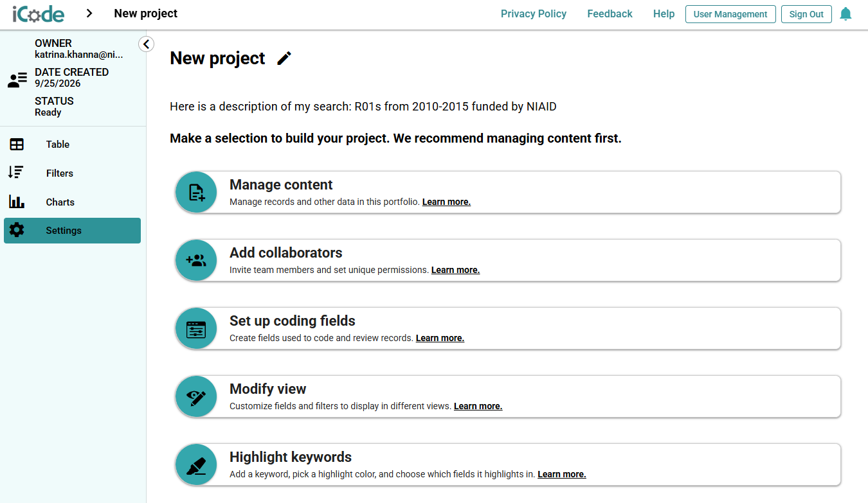Select the Settings menu label
The width and height of the screenshot is (868, 503).
click(64, 231)
